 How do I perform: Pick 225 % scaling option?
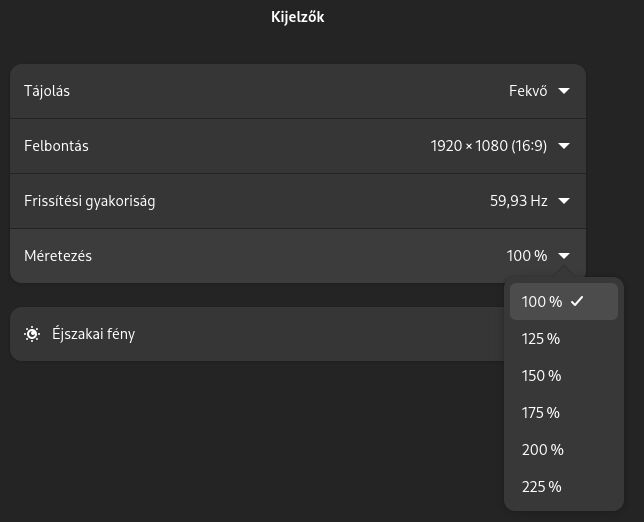tap(564, 487)
